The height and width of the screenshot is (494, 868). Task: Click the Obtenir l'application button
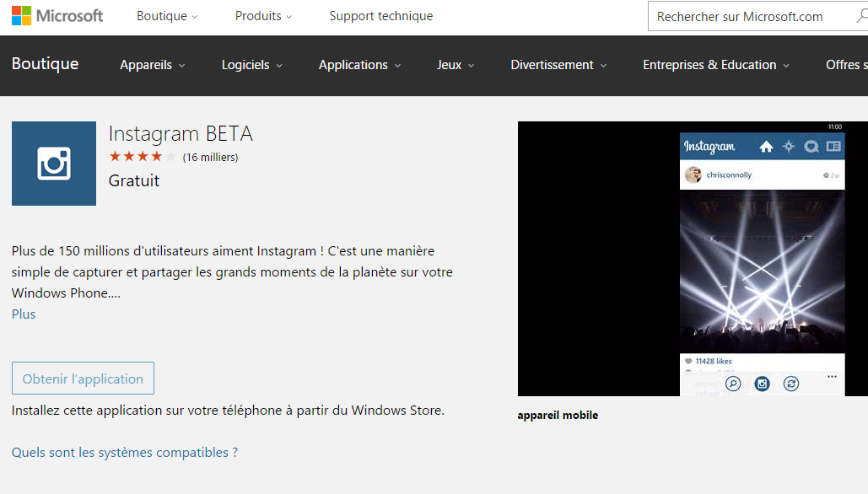83,379
